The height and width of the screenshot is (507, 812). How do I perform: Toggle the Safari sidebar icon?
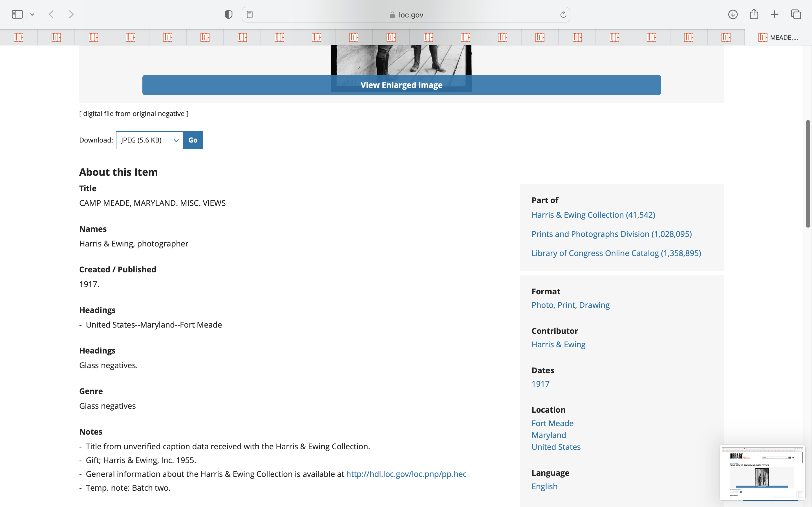point(17,14)
